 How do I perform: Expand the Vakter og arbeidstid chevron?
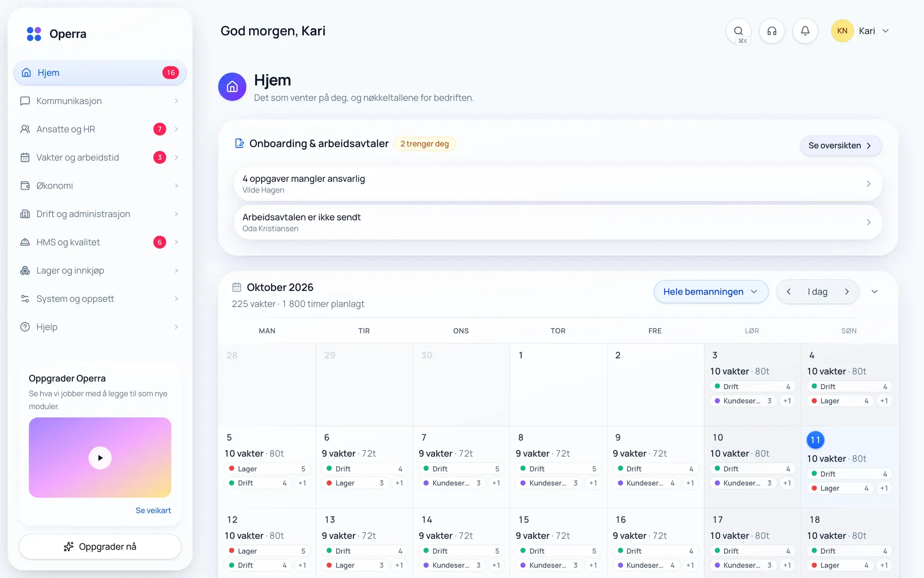coord(176,157)
